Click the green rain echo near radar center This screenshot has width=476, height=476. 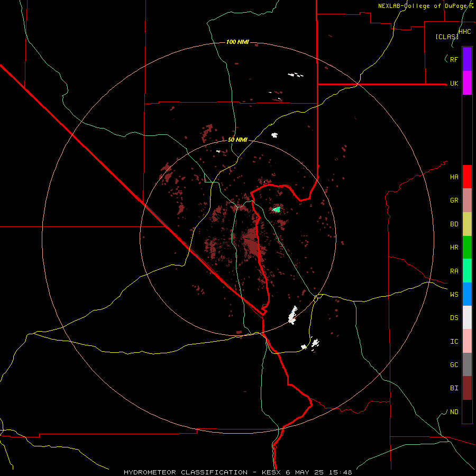pos(277,209)
